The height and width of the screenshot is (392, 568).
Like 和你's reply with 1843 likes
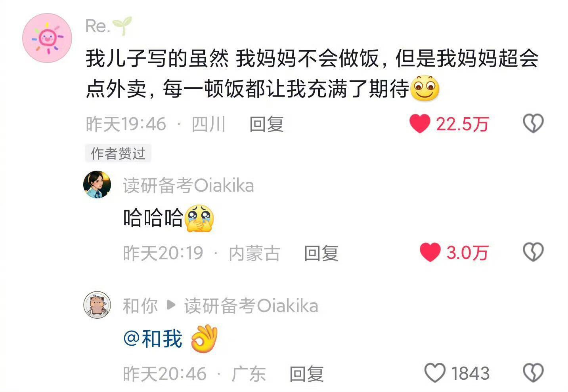(x=435, y=373)
